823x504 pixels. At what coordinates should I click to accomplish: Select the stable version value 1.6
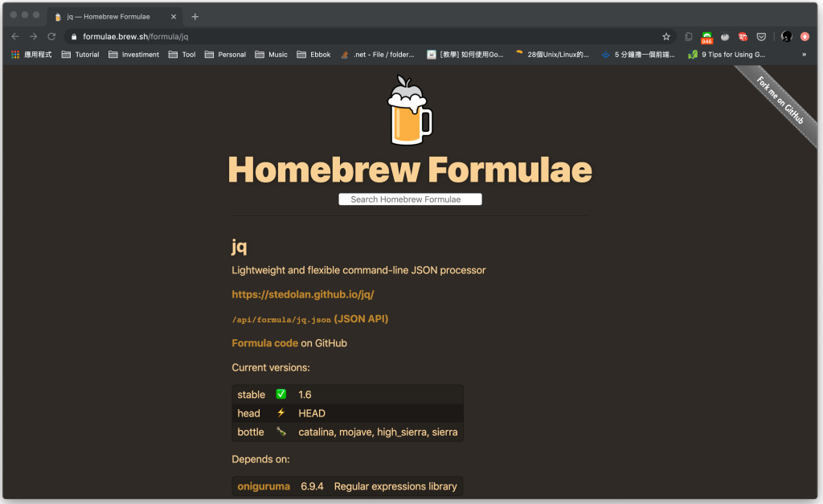[305, 395]
